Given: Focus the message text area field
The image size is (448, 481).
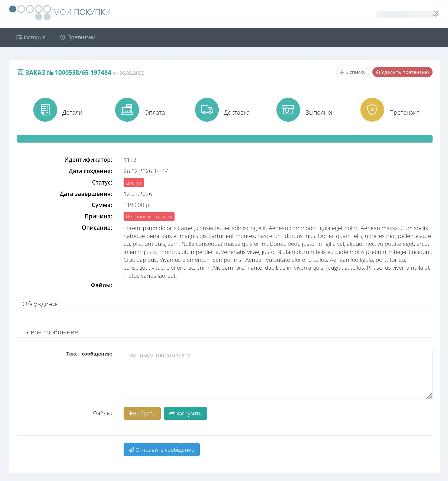Looking at the screenshot, I should [x=278, y=374].
